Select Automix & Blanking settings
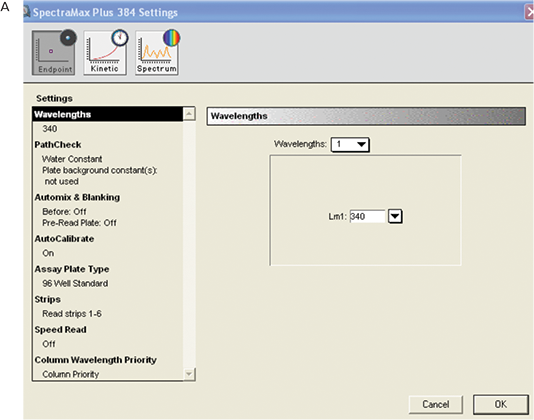 click(77, 198)
